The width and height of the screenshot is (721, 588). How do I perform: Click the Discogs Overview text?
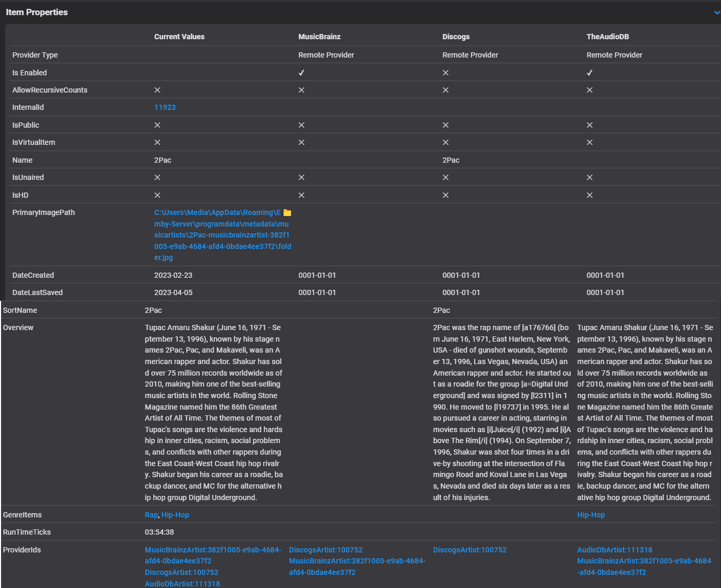[x=502, y=412]
